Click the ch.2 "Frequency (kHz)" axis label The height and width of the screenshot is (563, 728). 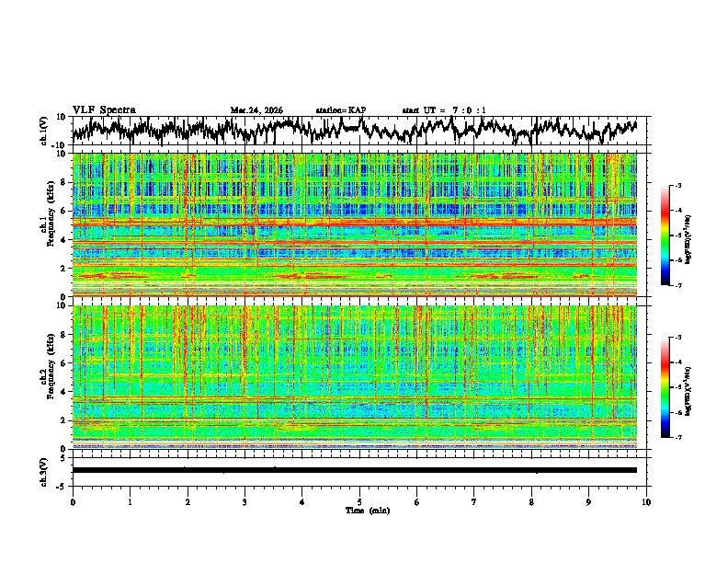tap(51, 368)
